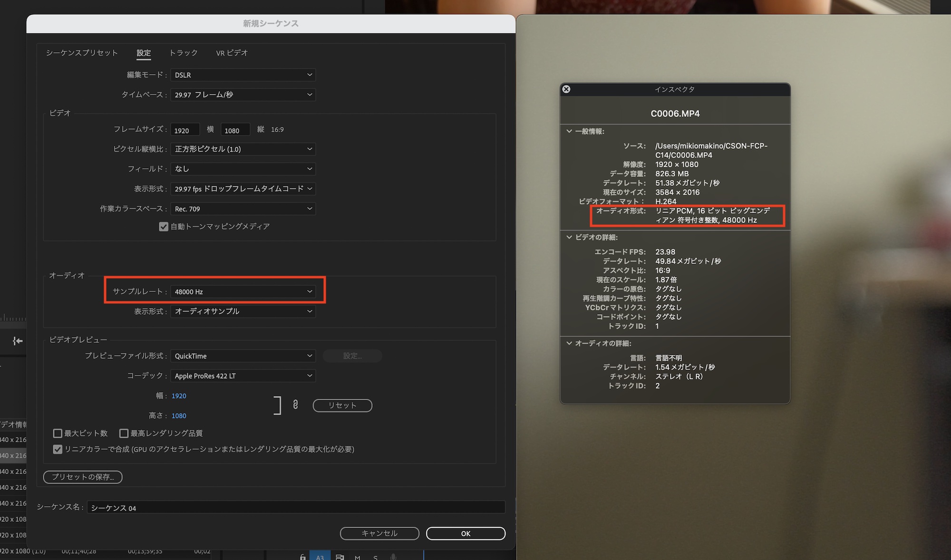Open the editing mode DSLR dropdown
951x560 pixels.
pyautogui.click(x=243, y=75)
